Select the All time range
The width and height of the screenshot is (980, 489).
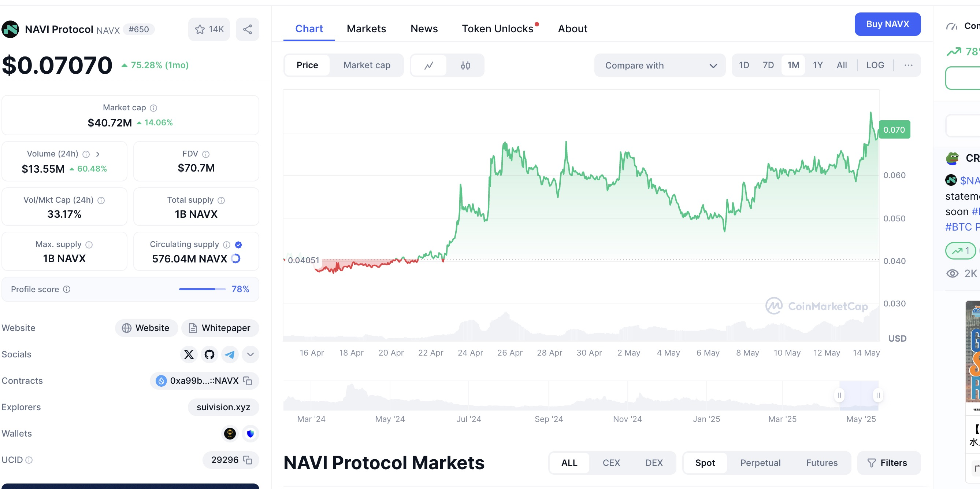click(x=842, y=65)
